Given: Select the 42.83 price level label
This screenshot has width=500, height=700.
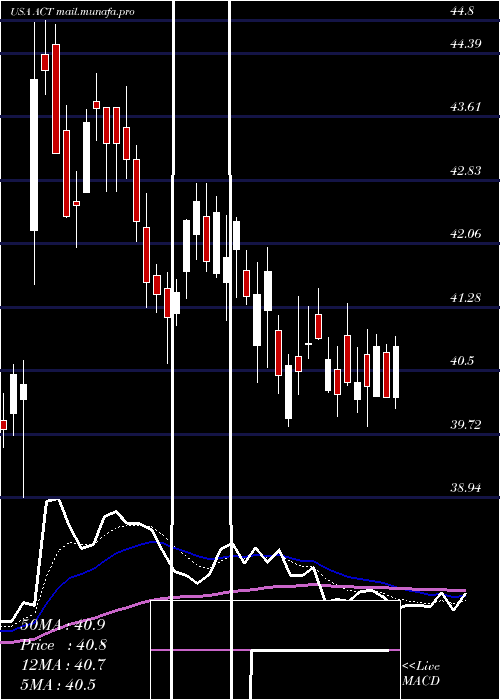Looking at the screenshot, I should click(466, 171).
